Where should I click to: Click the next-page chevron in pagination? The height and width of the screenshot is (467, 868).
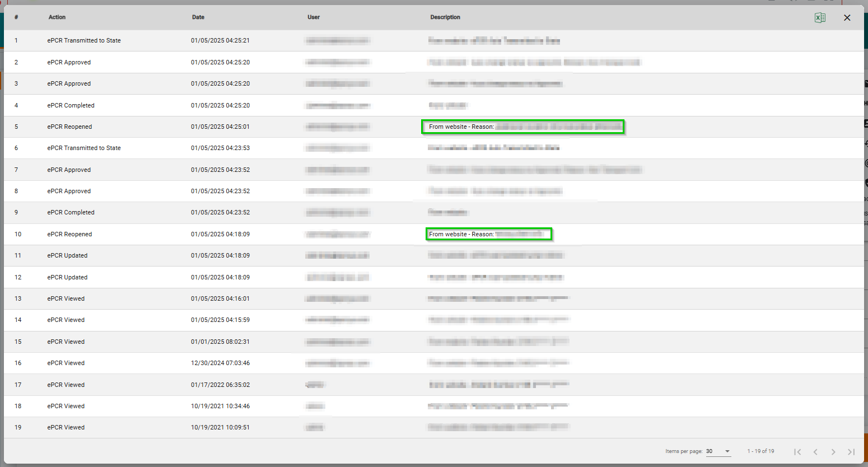click(833, 452)
